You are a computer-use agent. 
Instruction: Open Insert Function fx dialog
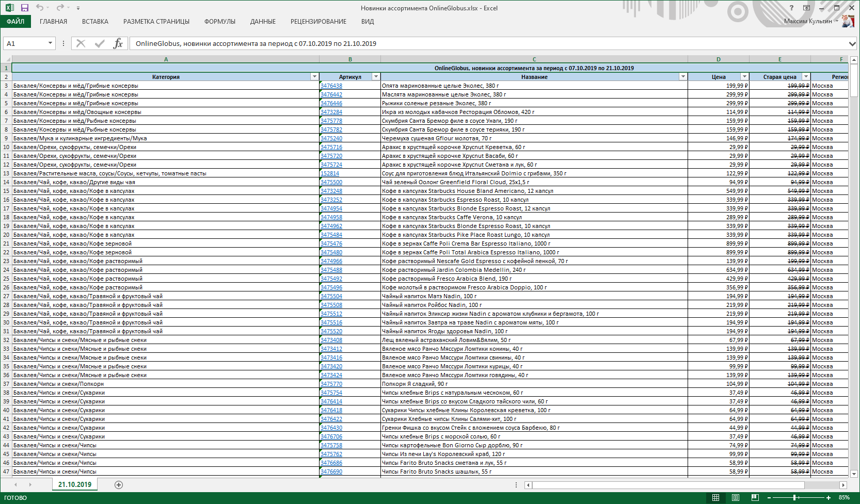(118, 43)
